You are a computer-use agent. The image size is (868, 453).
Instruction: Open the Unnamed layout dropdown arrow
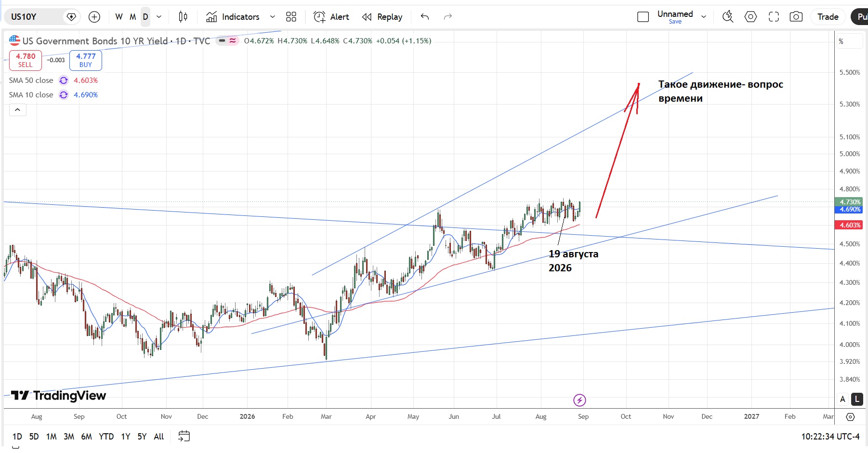(x=704, y=17)
